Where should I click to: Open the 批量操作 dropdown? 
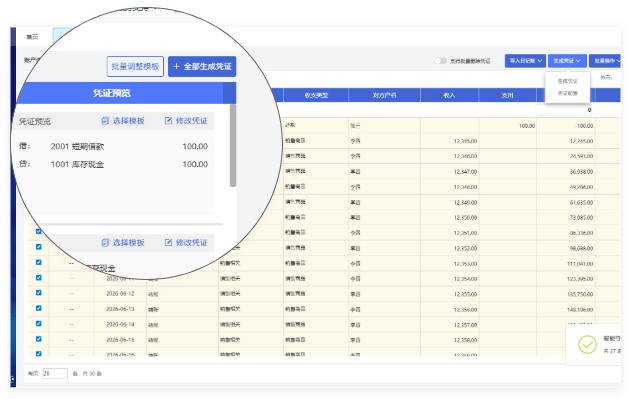[x=605, y=61]
